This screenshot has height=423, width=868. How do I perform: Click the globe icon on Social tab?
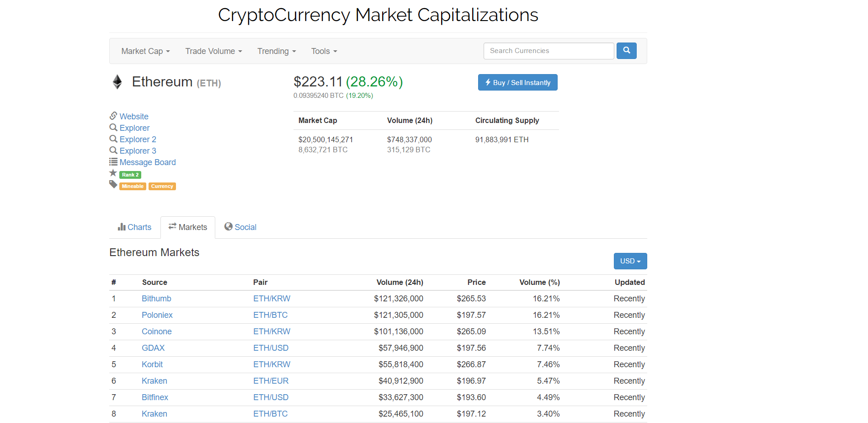tap(229, 227)
